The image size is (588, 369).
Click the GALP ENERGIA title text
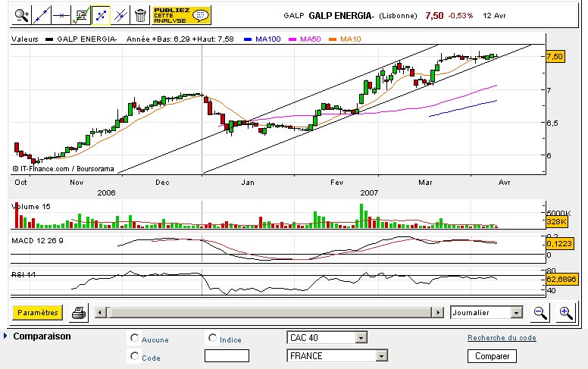click(341, 15)
